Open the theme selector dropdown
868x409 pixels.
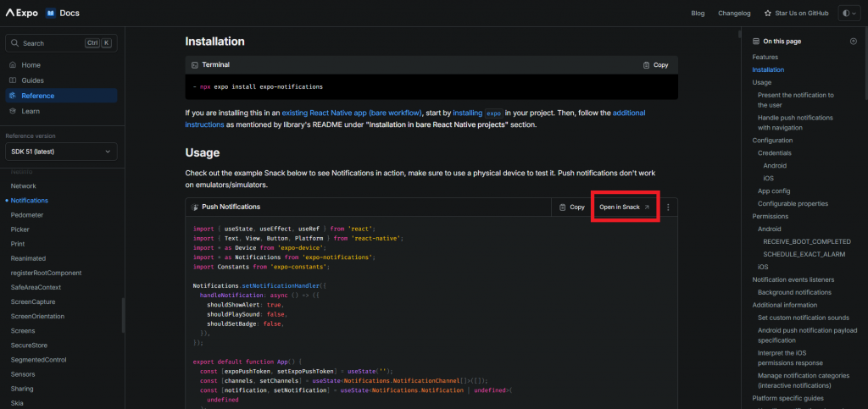pyautogui.click(x=849, y=14)
